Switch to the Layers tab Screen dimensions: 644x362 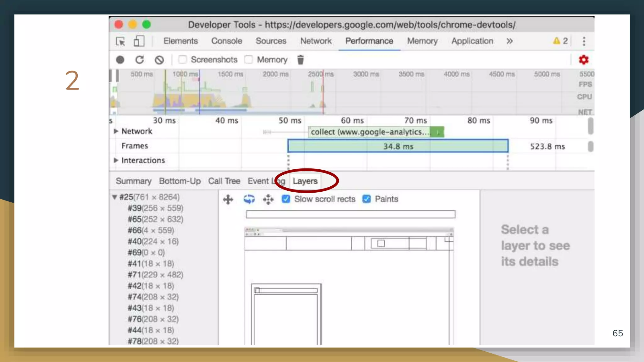point(305,181)
